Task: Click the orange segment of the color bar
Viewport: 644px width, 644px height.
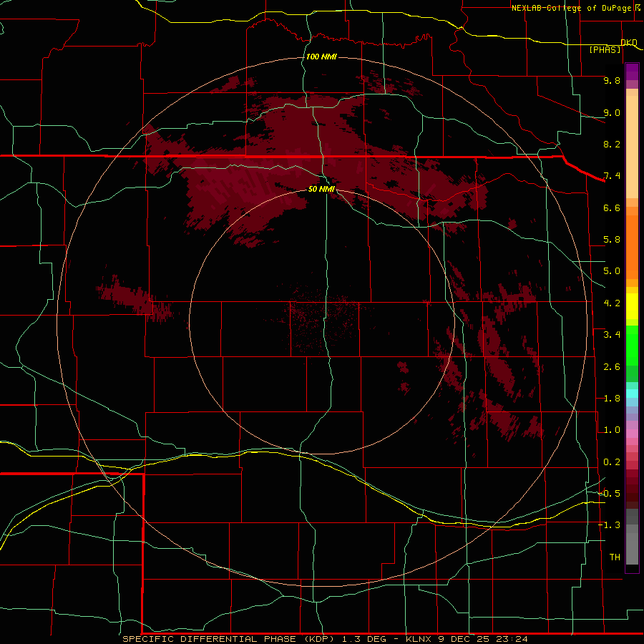Action: coord(632,246)
